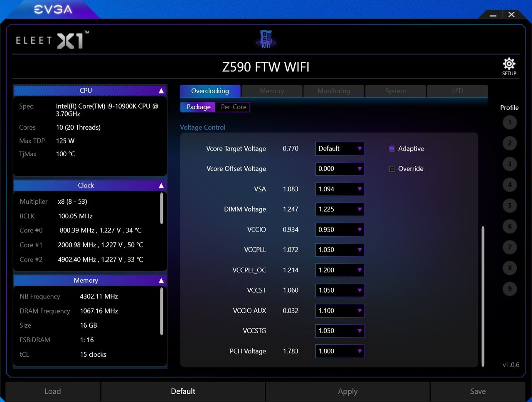This screenshot has width=532, height=402.
Task: Click the NB Frequency 4302.11 MHz value
Action: tap(99, 296)
